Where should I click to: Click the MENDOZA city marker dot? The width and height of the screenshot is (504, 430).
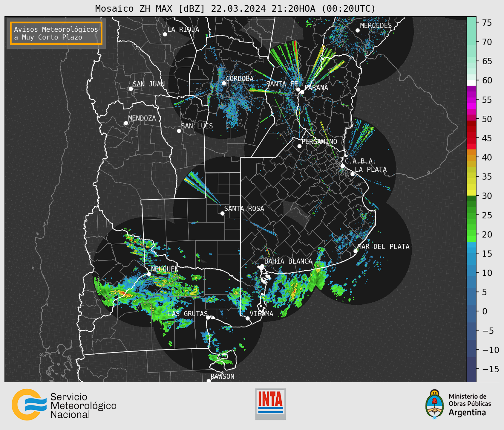click(x=126, y=123)
